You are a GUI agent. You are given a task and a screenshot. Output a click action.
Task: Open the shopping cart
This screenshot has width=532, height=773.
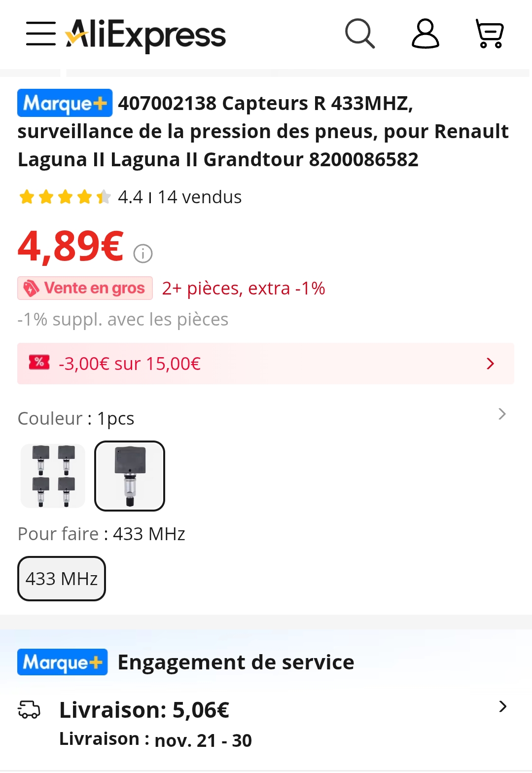point(489,34)
